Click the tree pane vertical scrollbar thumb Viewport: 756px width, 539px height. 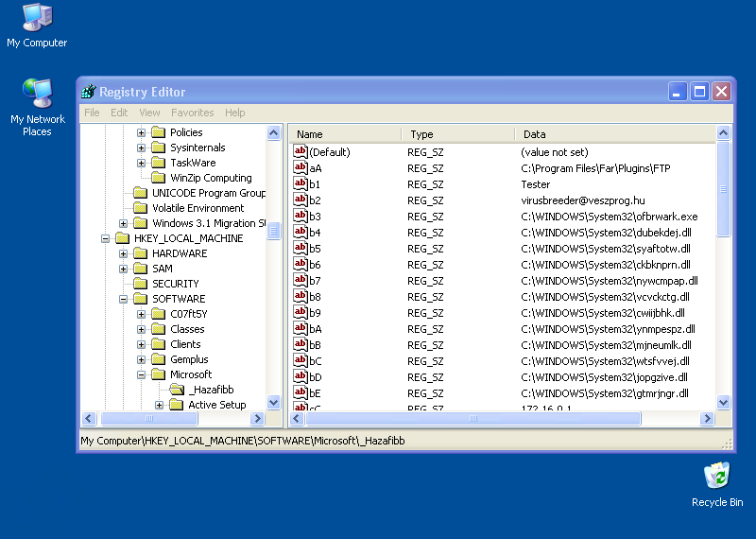point(274,231)
